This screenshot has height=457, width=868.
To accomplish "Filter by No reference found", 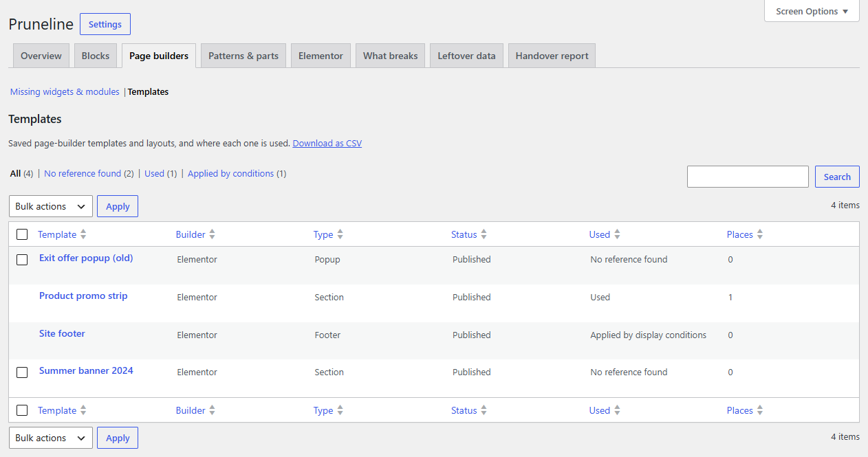I will click(83, 173).
